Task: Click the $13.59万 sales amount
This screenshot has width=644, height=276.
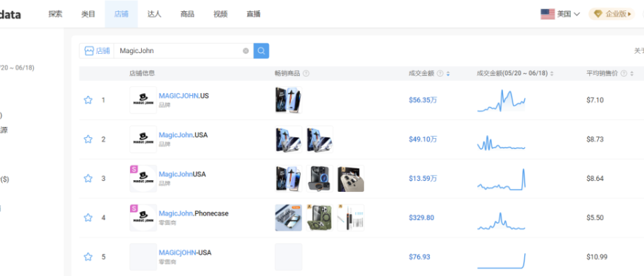Action: click(422, 179)
